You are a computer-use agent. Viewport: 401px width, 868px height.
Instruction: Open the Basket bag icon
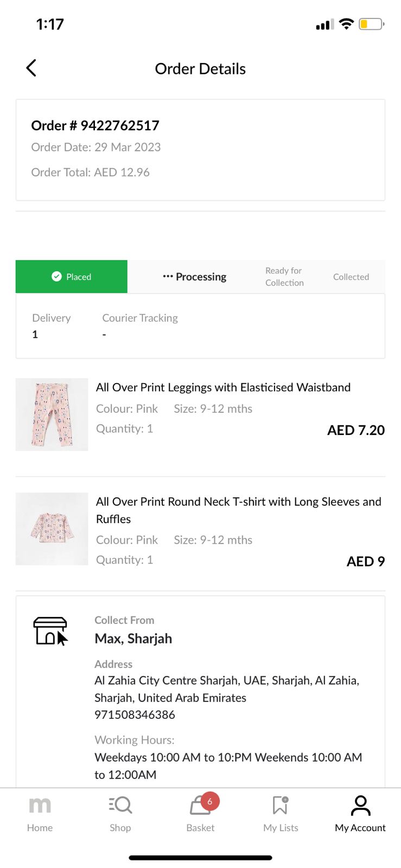pos(199,807)
